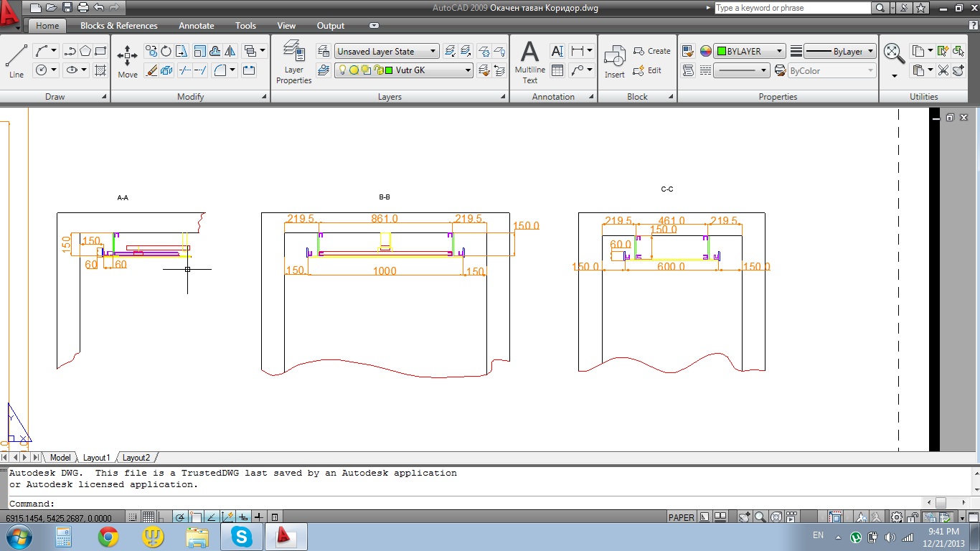Image resolution: width=980 pixels, height=551 pixels.
Task: Click the Edit block button
Action: click(x=648, y=70)
